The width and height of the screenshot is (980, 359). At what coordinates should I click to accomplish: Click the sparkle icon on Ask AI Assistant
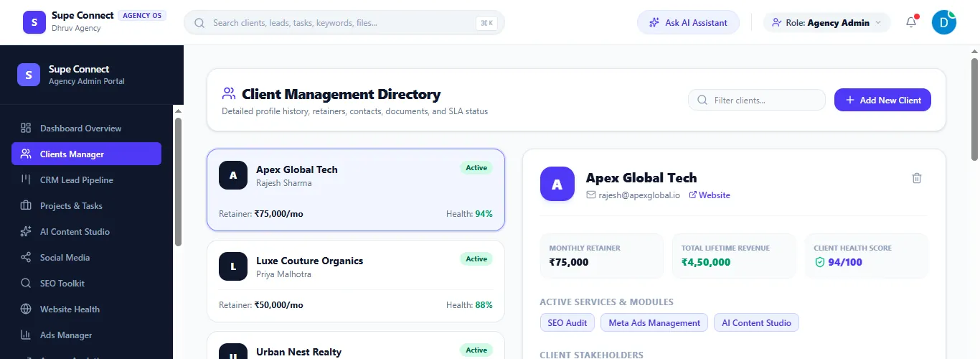click(654, 23)
